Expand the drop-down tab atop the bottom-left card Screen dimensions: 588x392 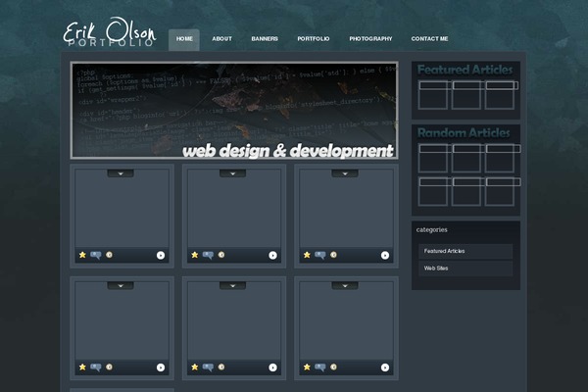(121, 285)
